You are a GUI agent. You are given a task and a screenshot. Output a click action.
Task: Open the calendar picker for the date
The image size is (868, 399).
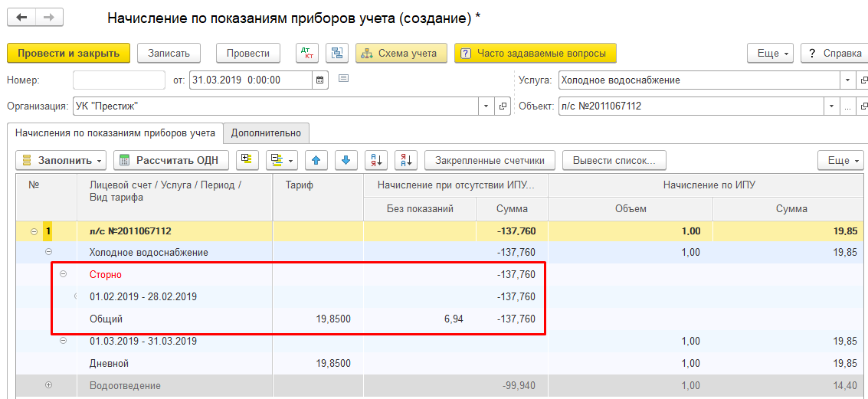click(x=321, y=80)
